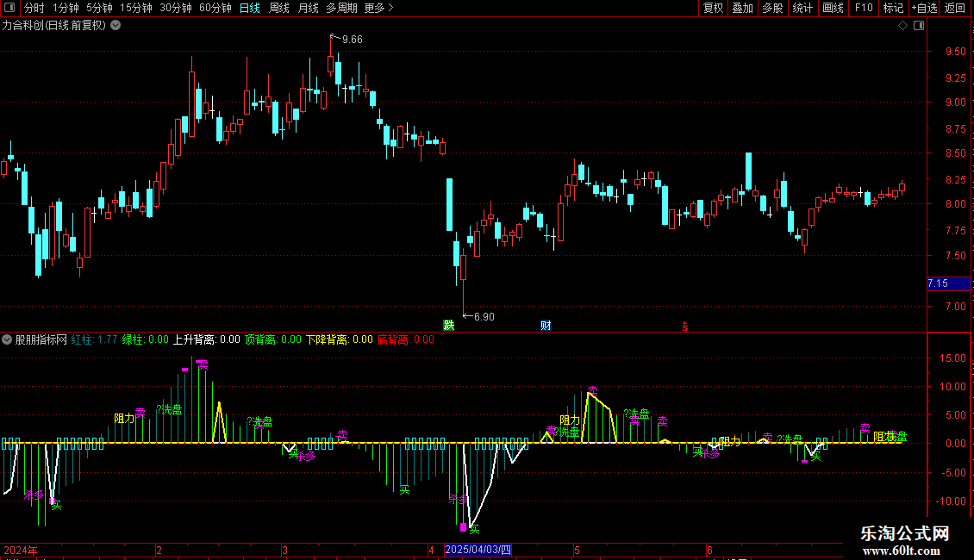Image resolution: width=974 pixels, height=560 pixels.
Task: Click the 绿柱: 0.00 value
Action: pos(145,339)
